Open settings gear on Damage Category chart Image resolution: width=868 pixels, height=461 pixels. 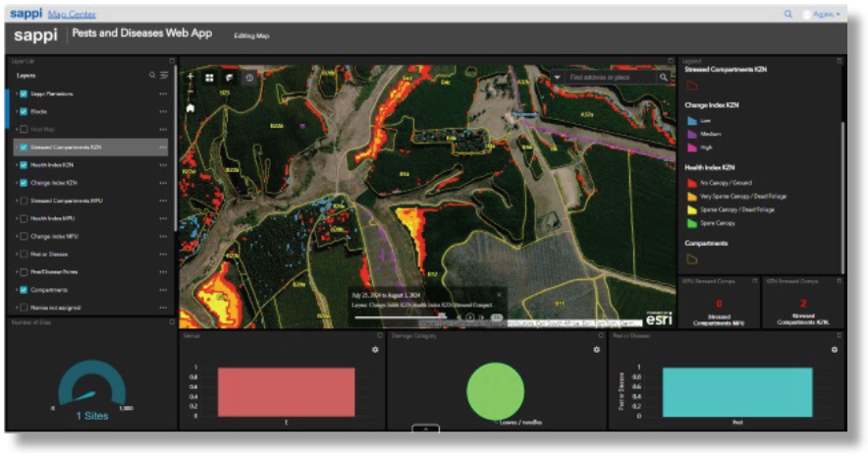tap(596, 350)
